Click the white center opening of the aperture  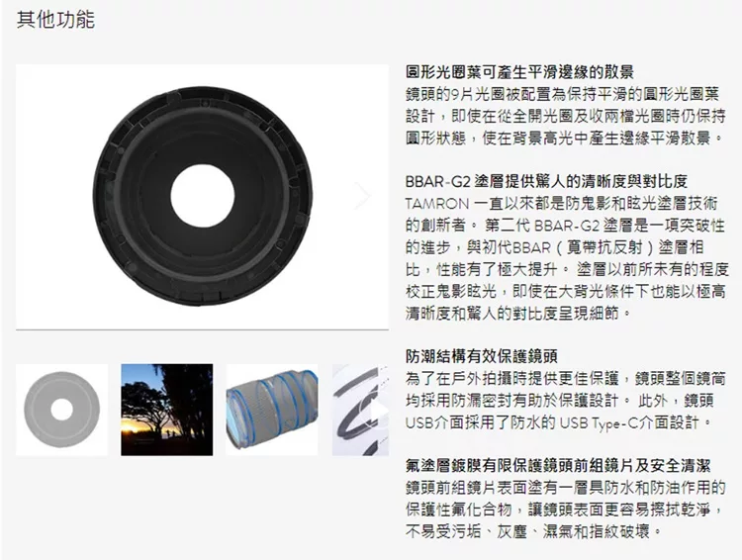pos(203,196)
